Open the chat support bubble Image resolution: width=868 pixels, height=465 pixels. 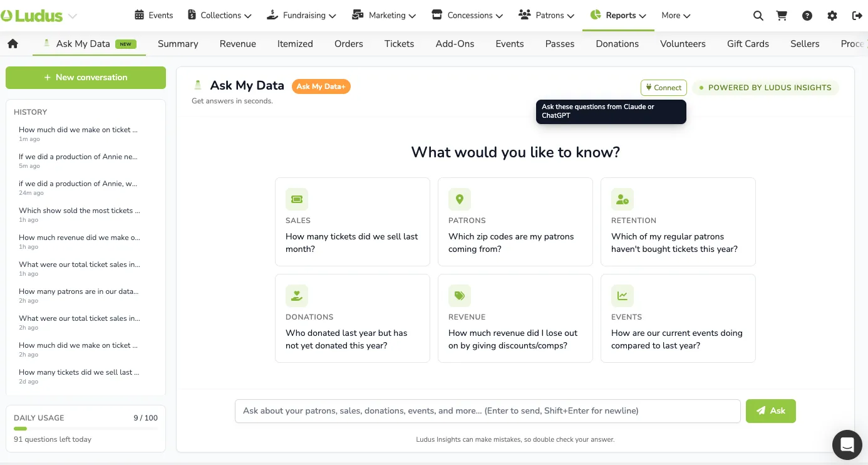[x=847, y=445]
